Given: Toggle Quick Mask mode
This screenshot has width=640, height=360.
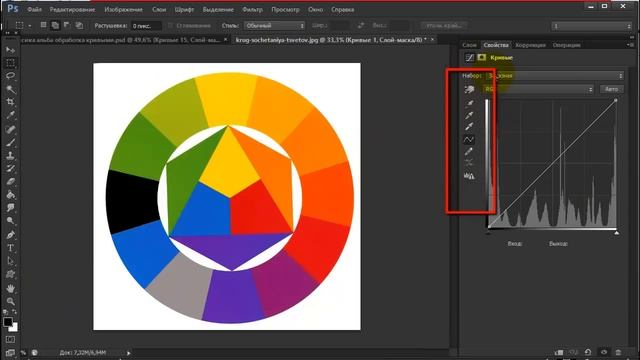Looking at the screenshot, I should [x=11, y=340].
